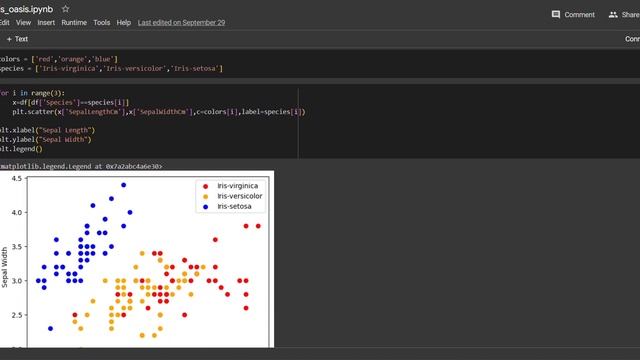Image resolution: width=640 pixels, height=360 pixels.
Task: Open the Tools menu
Action: 102,22
